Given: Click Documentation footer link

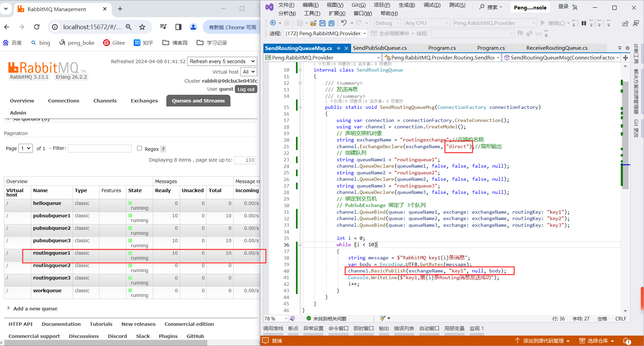Looking at the screenshot, I should pos(61,324).
